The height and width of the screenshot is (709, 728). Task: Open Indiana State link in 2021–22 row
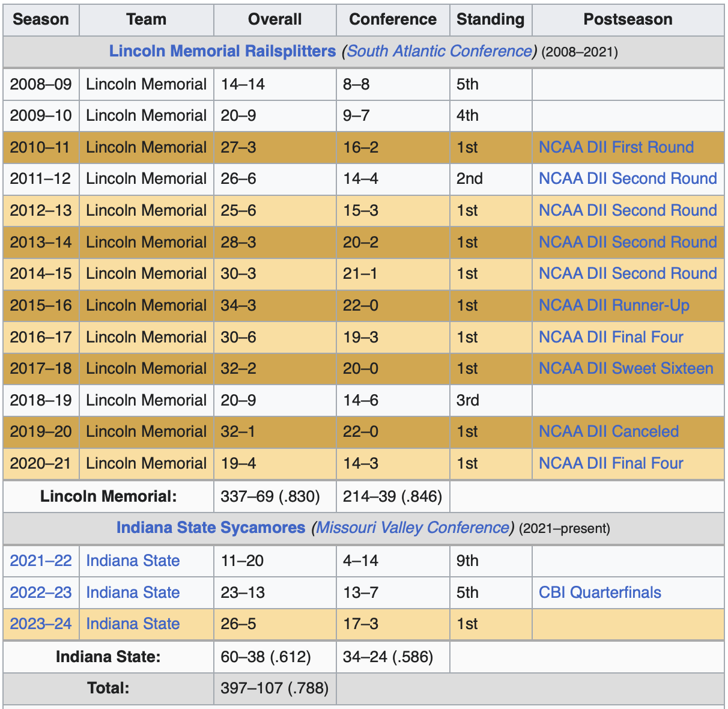tap(133, 561)
